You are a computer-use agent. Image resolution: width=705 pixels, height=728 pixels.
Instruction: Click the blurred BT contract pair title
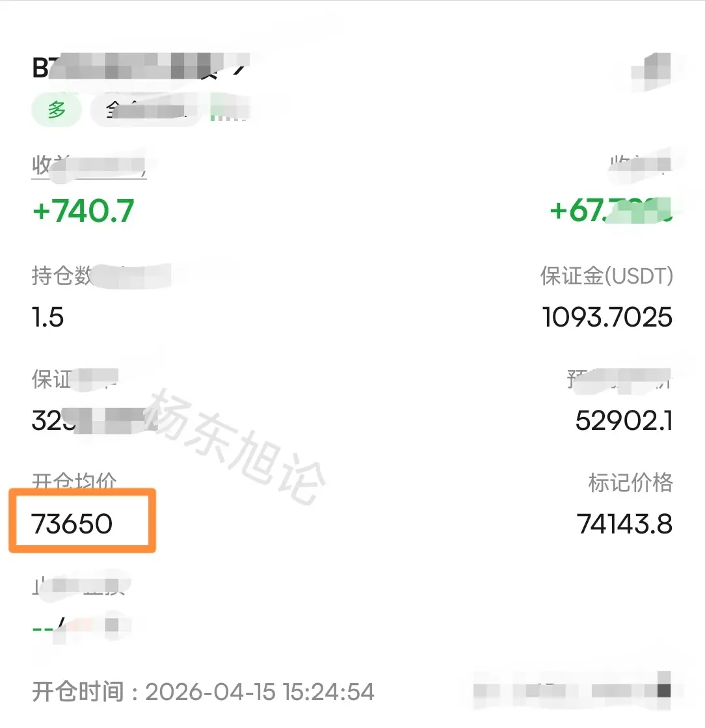(x=140, y=67)
